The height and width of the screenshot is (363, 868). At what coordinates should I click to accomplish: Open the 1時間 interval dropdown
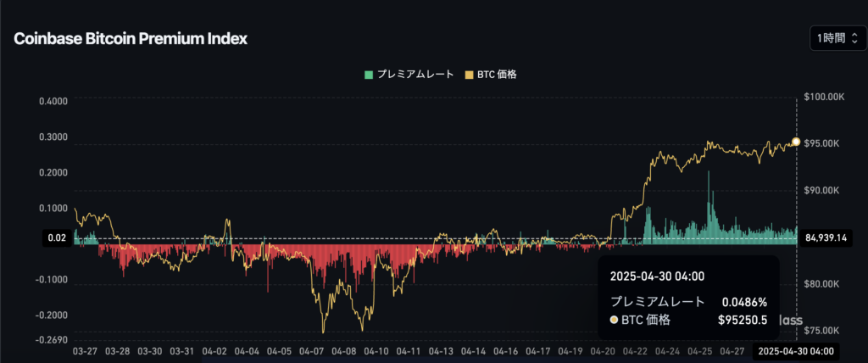837,38
